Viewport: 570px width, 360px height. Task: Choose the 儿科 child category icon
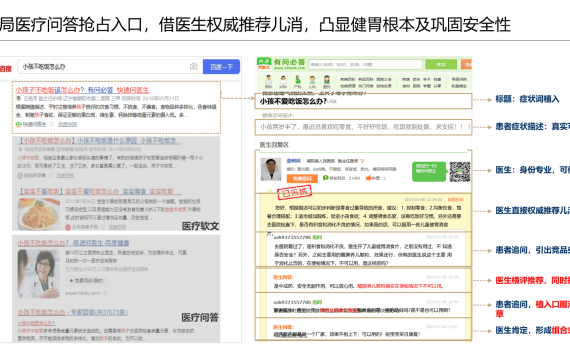(x=312, y=81)
